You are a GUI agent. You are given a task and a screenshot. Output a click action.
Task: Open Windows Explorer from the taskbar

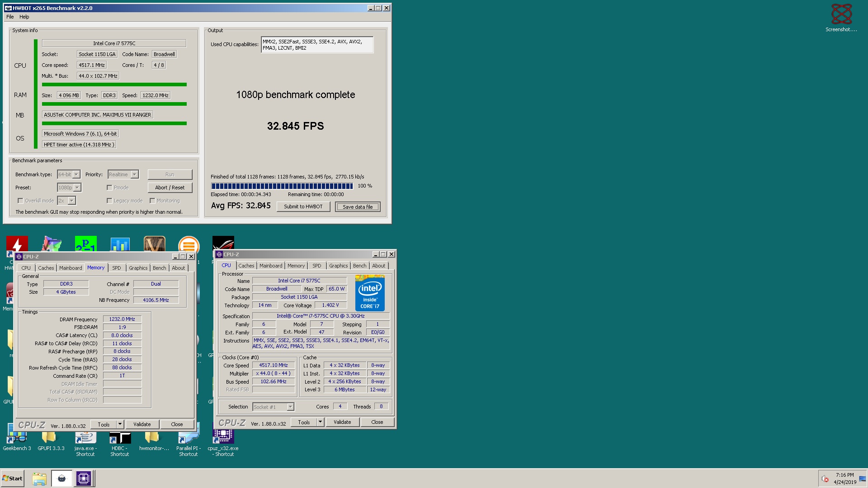pyautogui.click(x=39, y=479)
